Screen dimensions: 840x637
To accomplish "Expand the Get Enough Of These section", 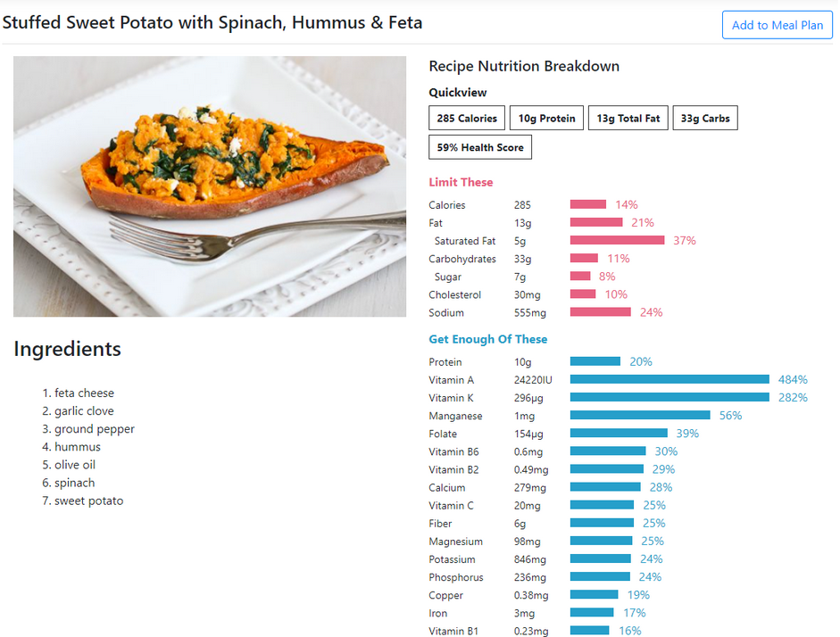I will click(x=488, y=339).
